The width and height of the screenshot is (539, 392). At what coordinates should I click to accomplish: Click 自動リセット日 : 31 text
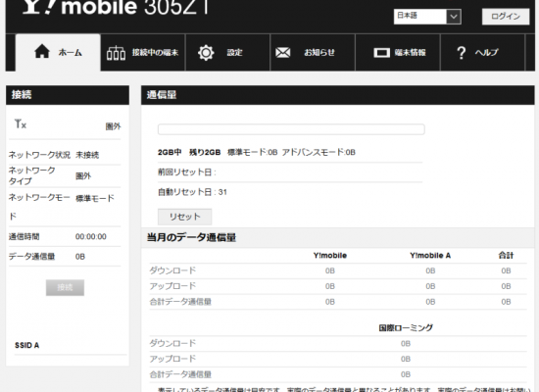192,192
